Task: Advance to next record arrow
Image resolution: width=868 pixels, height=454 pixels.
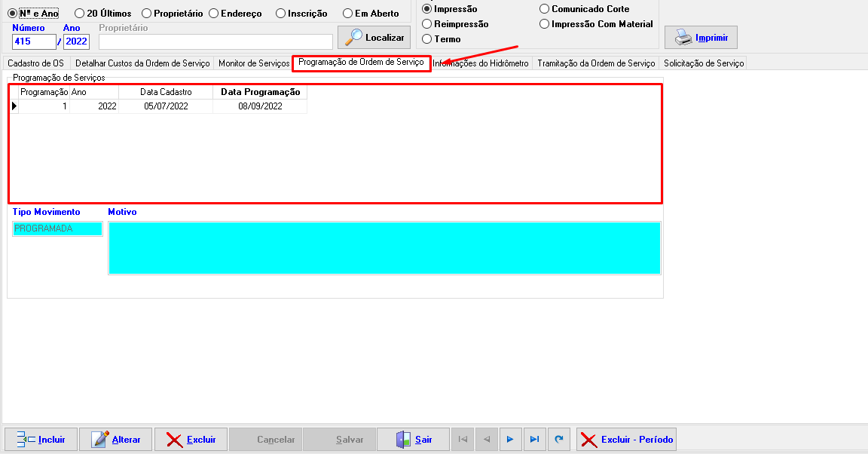Action: pos(510,440)
